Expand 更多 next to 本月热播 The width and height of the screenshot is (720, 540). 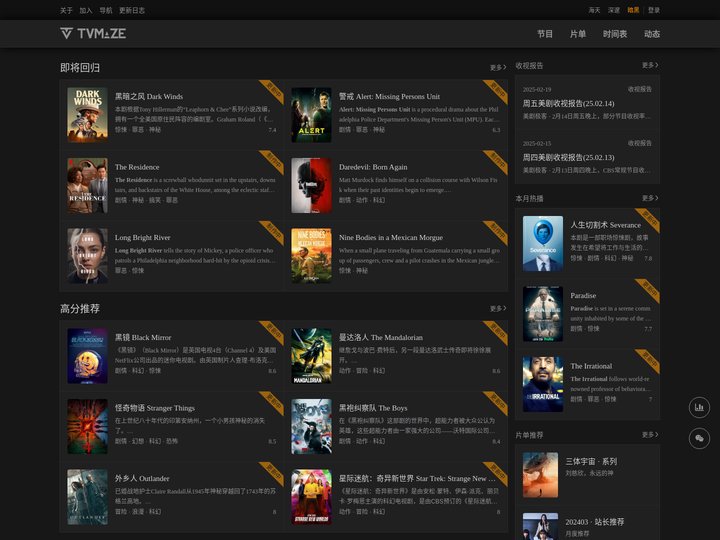click(650, 198)
